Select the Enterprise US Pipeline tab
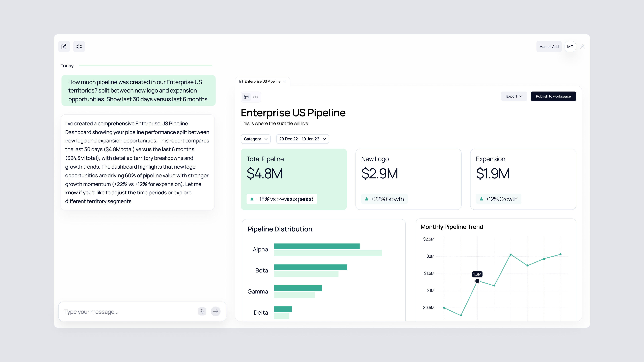The width and height of the screenshot is (644, 362). (262, 81)
